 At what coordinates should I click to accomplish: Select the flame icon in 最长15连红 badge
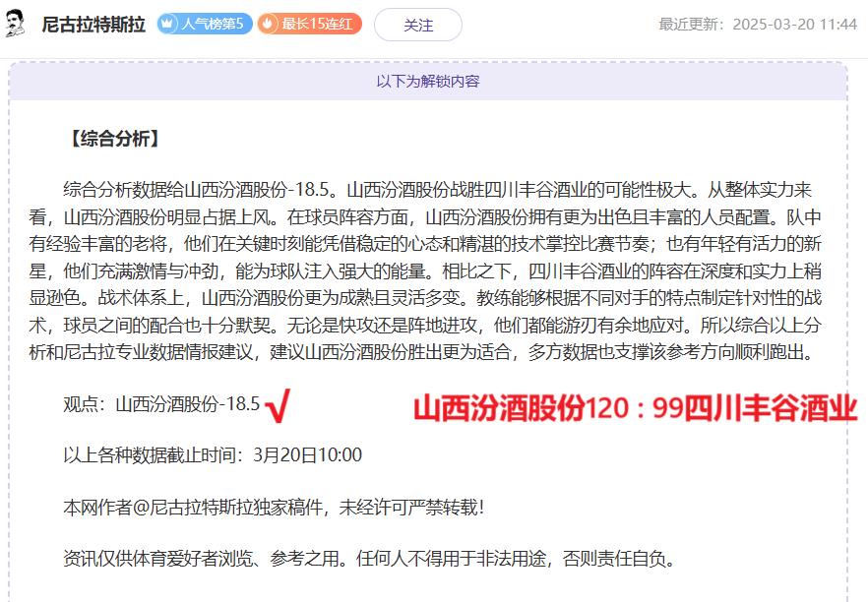click(x=268, y=24)
